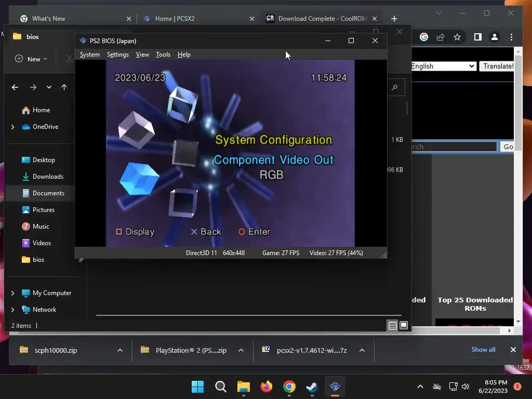Go back in File Explorer

[15, 87]
